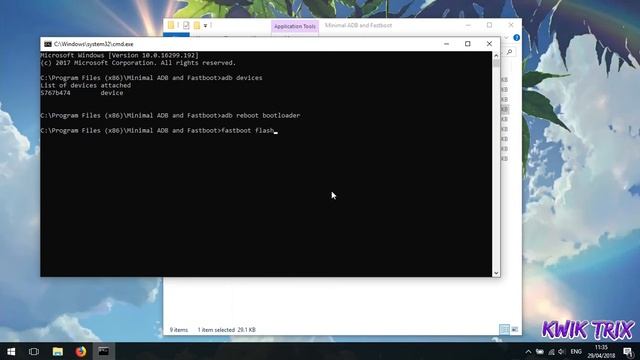Image resolution: width=640 pixels, height=360 pixels.
Task: Click the Properties icon in Explorer's quick access toolbar
Action: tap(186, 25)
